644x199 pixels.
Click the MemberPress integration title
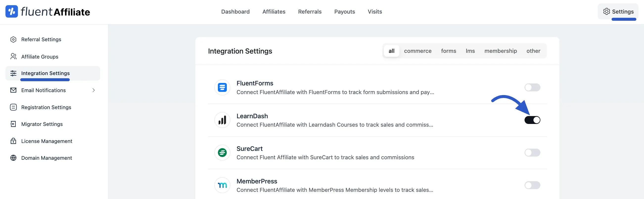pyautogui.click(x=257, y=181)
